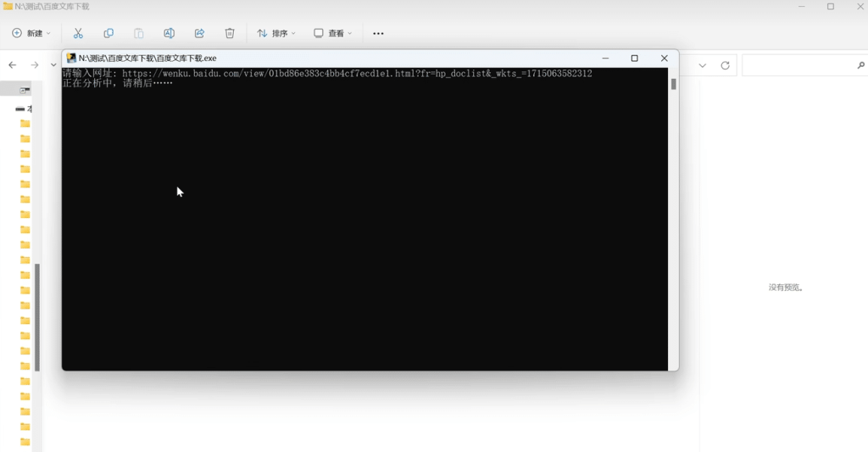
Task: Expand recent locations chevron next to forward arrow
Action: point(53,64)
